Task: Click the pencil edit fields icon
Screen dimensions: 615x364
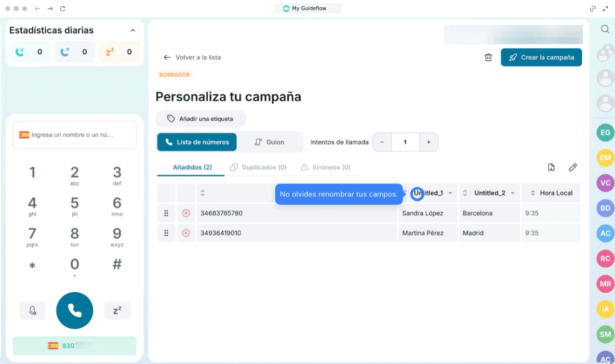Action: [573, 168]
